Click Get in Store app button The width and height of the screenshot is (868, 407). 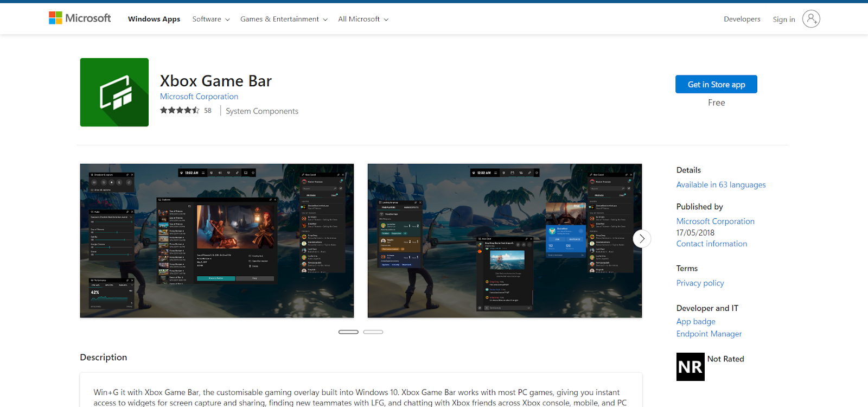tap(716, 84)
